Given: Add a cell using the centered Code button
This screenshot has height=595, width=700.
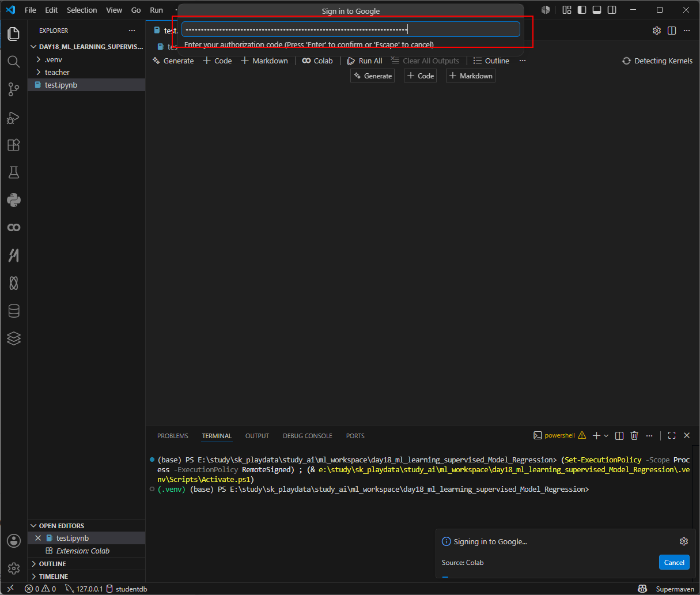Looking at the screenshot, I should tap(420, 76).
